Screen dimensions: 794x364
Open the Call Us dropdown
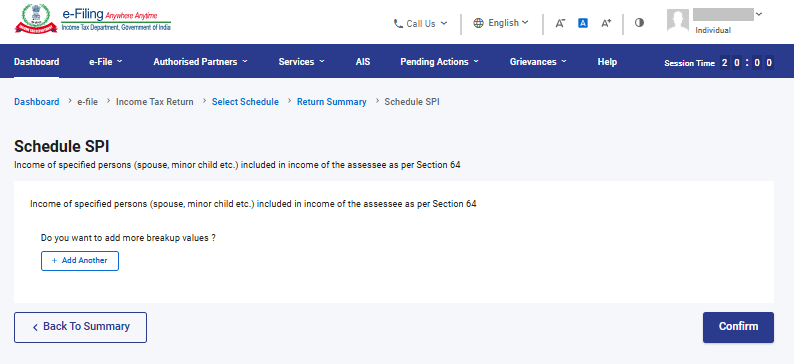(421, 23)
